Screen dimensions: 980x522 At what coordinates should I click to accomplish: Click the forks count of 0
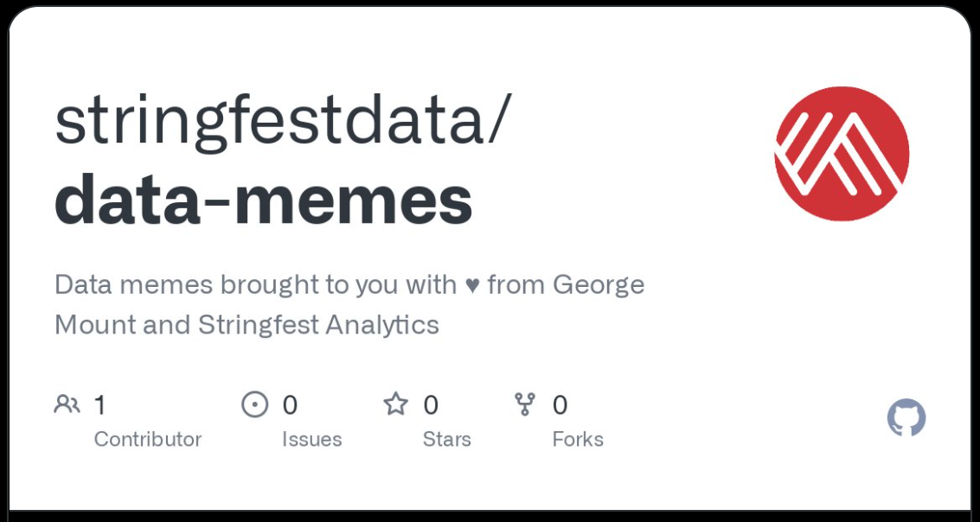point(560,404)
